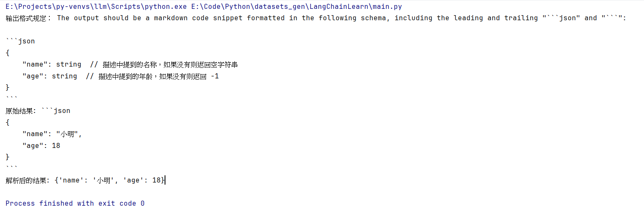Click the first ```json fence line
Screen dimensions: 644x212
tap(20, 41)
